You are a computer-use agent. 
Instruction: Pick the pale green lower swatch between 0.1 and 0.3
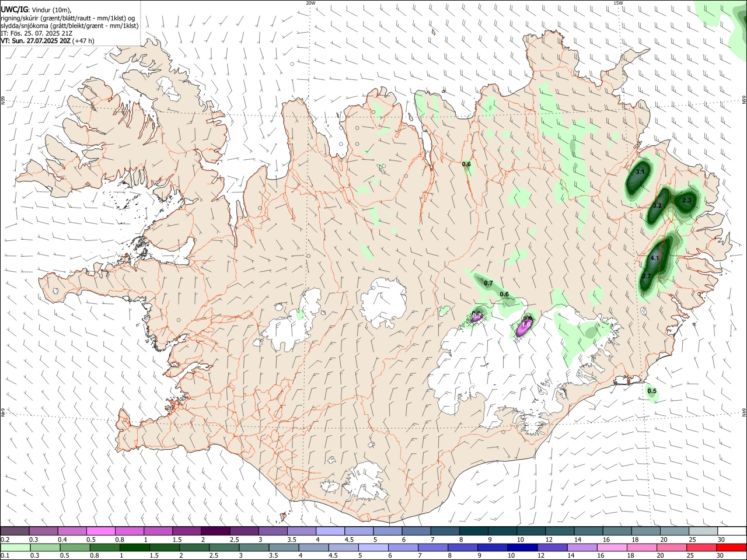click(15, 547)
